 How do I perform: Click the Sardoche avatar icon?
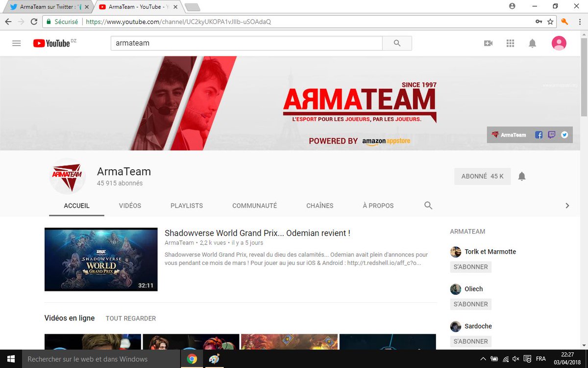pyautogui.click(x=456, y=326)
